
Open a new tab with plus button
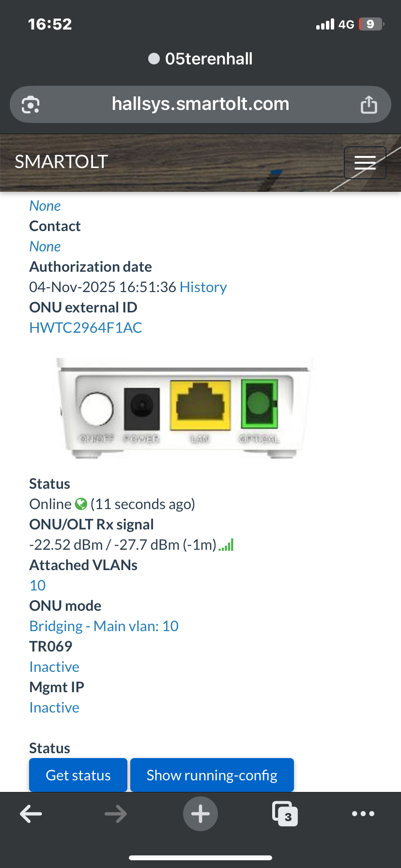click(200, 814)
